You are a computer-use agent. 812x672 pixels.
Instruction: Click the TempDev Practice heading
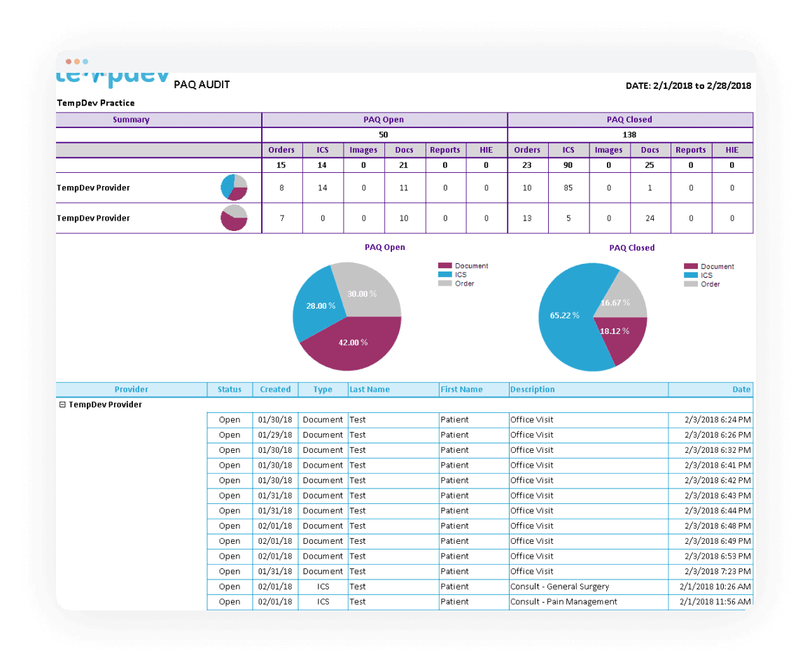(96, 102)
